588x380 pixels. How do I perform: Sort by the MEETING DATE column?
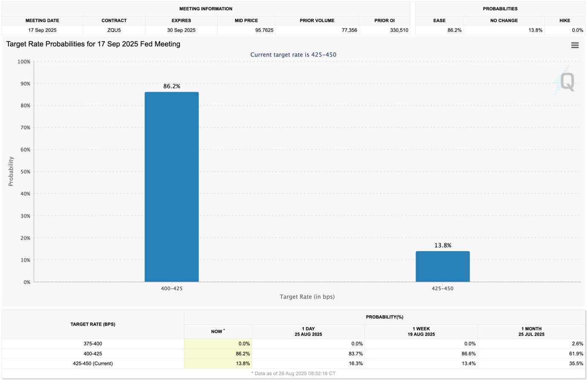point(42,20)
